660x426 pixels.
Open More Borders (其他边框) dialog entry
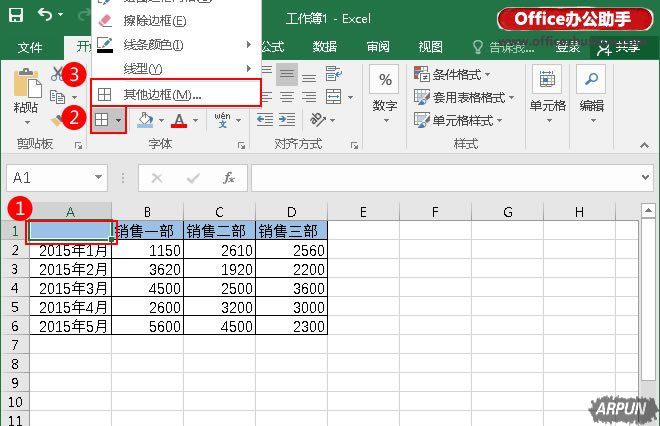click(x=162, y=94)
